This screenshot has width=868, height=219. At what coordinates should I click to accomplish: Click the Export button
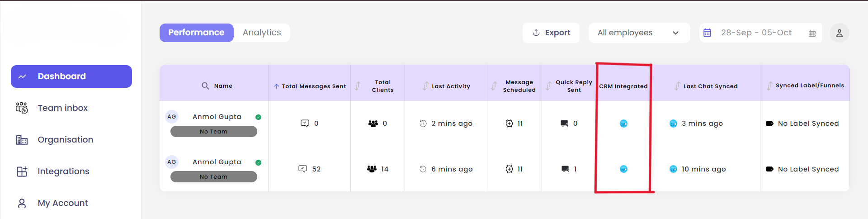(551, 33)
